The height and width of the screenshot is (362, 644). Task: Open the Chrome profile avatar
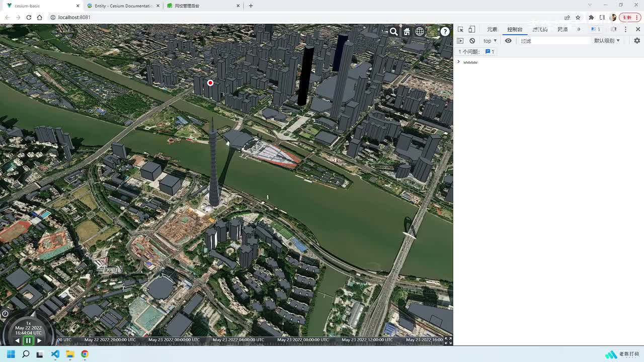point(613,17)
